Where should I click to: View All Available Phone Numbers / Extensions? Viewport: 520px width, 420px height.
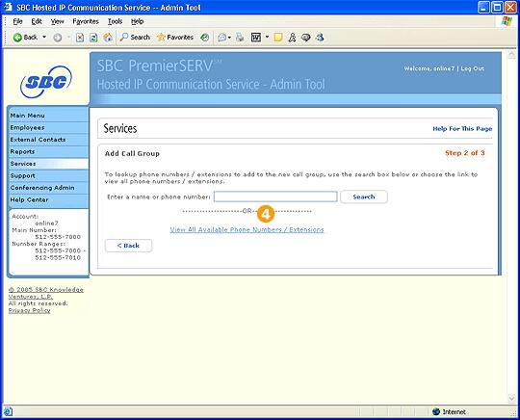pos(247,229)
